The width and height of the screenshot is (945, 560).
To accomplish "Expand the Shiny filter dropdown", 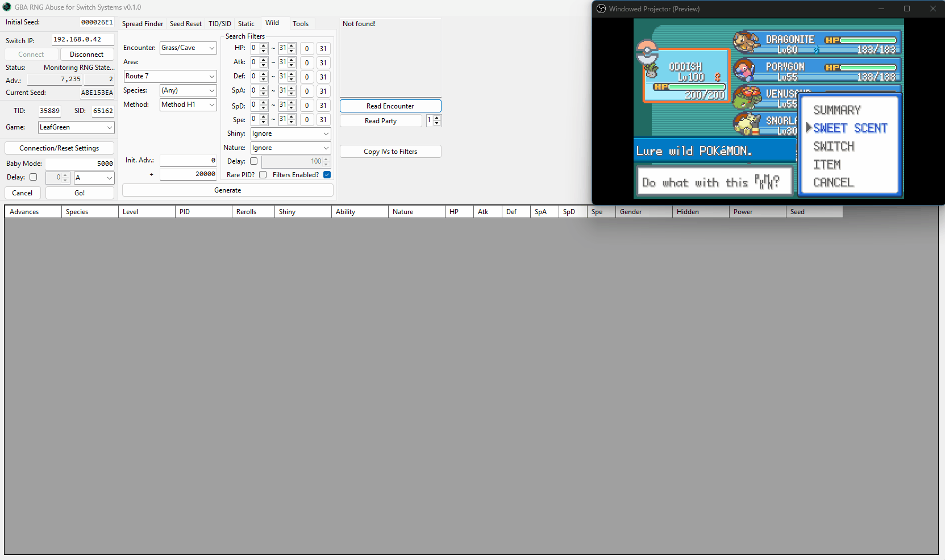I will 291,133.
